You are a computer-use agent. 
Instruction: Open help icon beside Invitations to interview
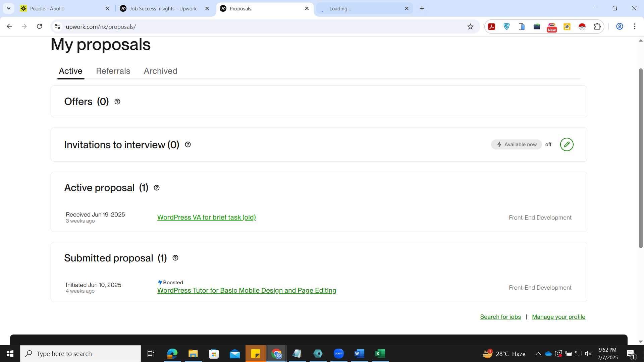pos(188,144)
